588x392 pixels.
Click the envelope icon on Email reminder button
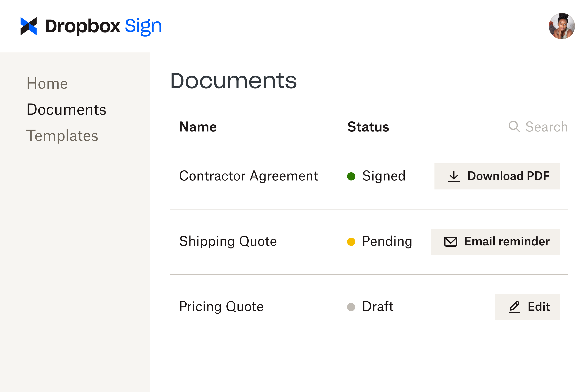tap(451, 242)
